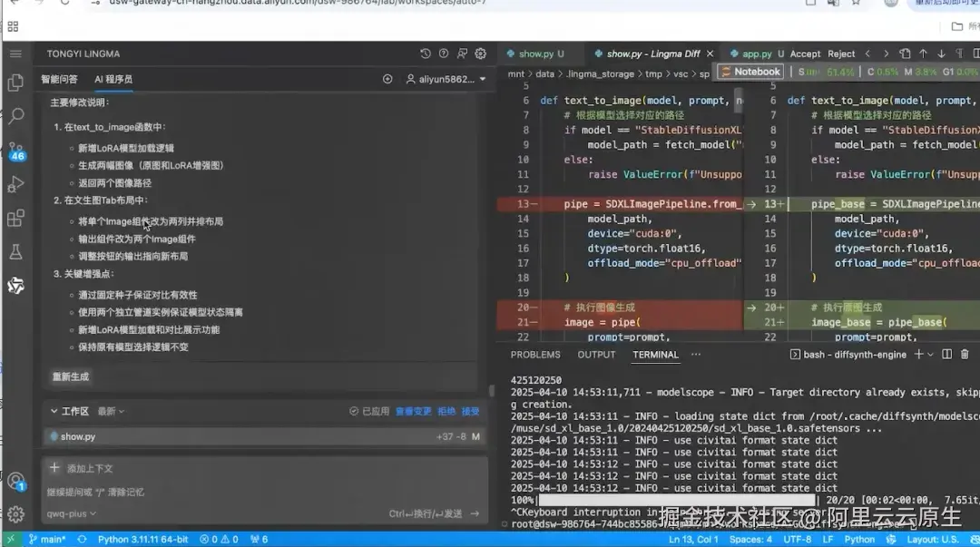Switch to 智能问答 tab
This screenshot has height=547, width=980.
(x=59, y=80)
